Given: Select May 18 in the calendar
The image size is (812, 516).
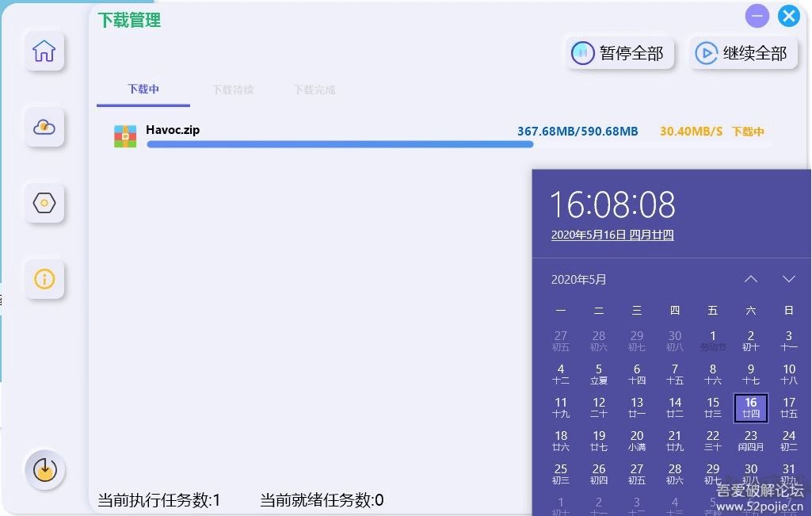Looking at the screenshot, I should point(561,441).
